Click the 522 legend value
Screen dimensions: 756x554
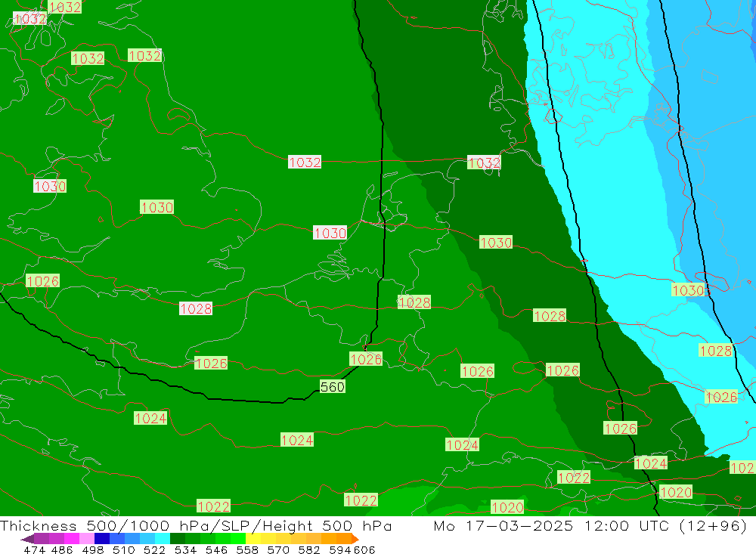point(154,549)
